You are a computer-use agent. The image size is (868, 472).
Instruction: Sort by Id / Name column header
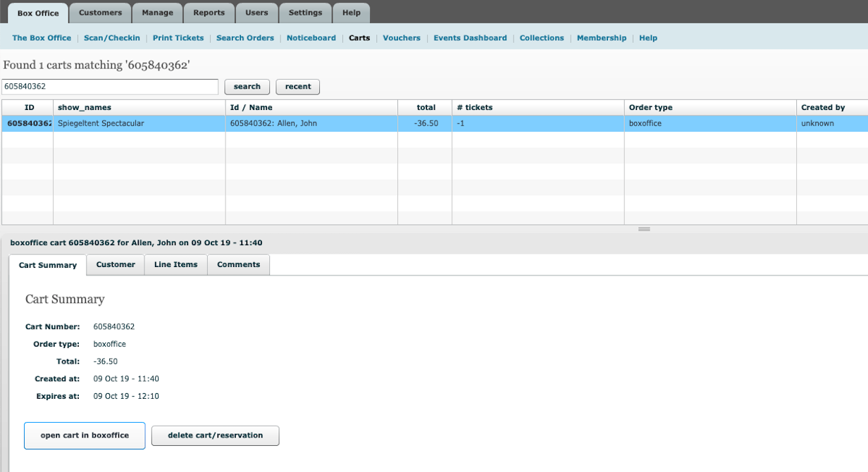point(312,108)
